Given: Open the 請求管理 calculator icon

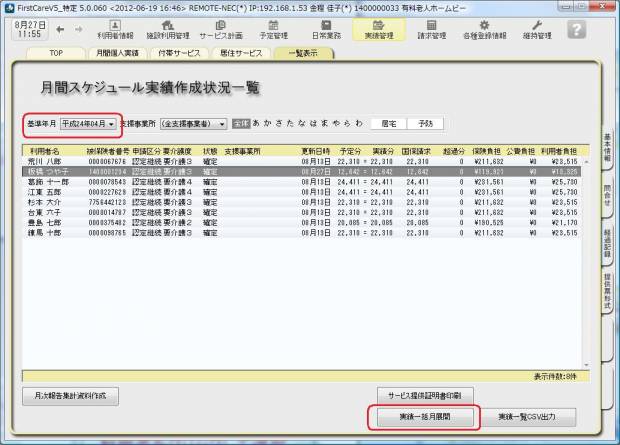Looking at the screenshot, I should point(431,28).
